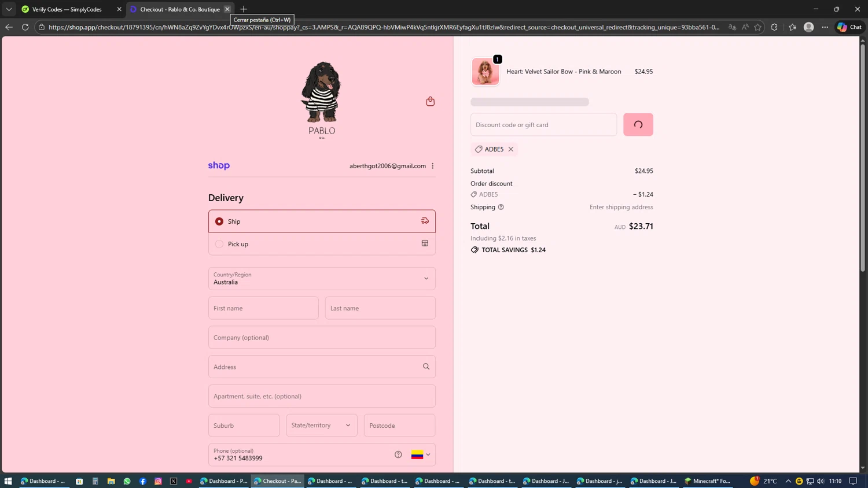Select the Ship delivery option
Image resolution: width=868 pixels, height=488 pixels.
[x=322, y=221]
